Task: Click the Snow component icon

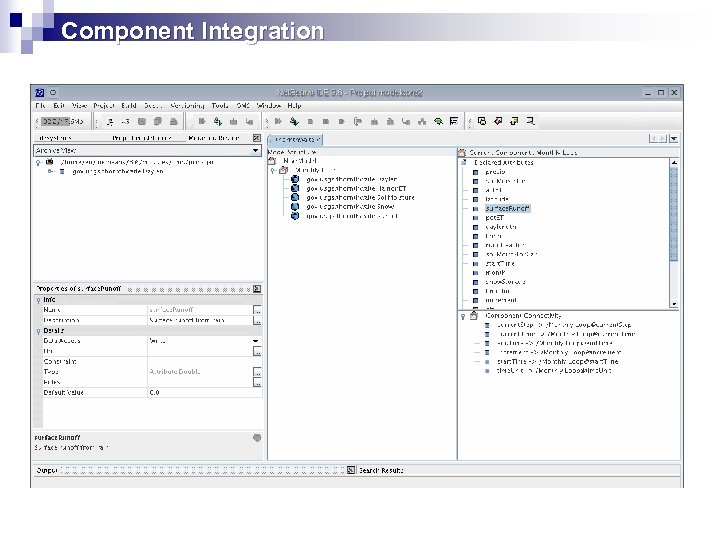Action: [x=295, y=207]
